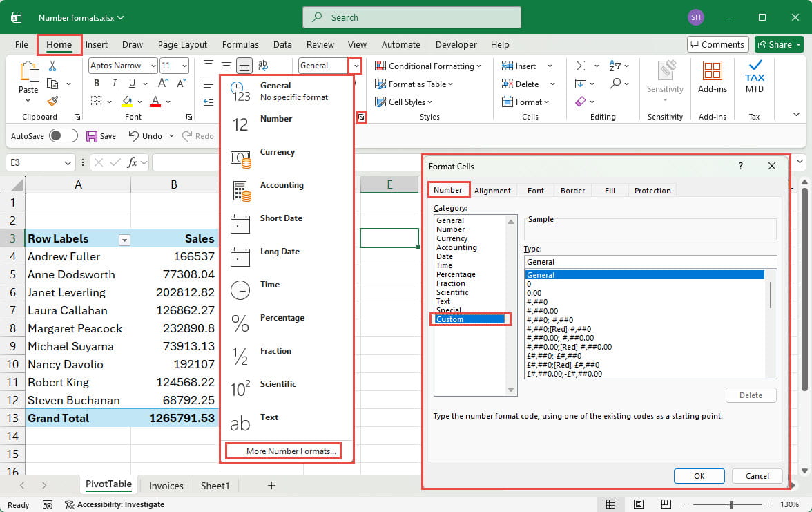Open the Name Box dropdown
Viewport: 812px width, 512px height.
68,163
